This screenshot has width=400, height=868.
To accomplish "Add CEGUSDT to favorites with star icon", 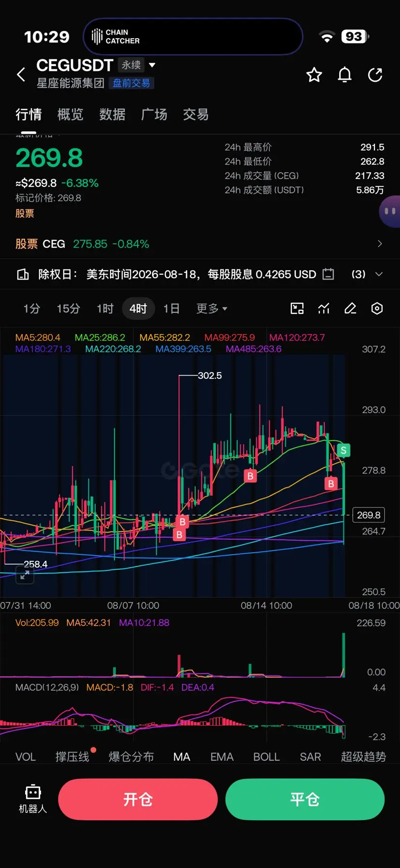I will 314,75.
